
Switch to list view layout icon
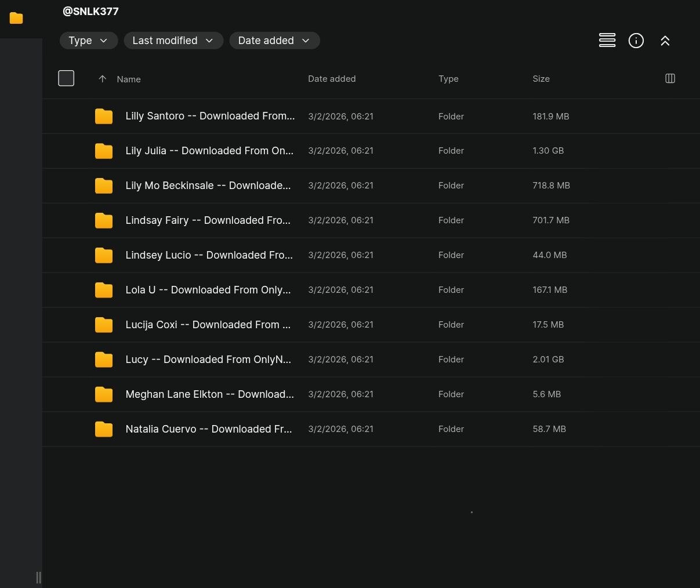(607, 41)
